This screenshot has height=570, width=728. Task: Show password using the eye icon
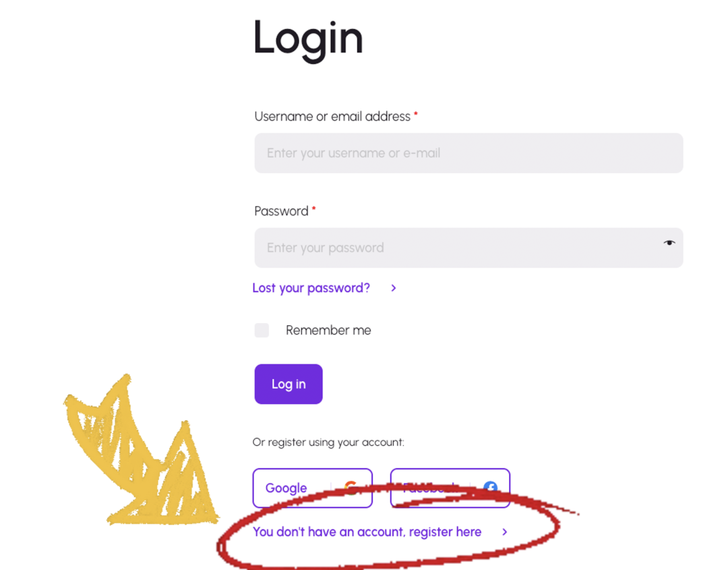click(669, 243)
